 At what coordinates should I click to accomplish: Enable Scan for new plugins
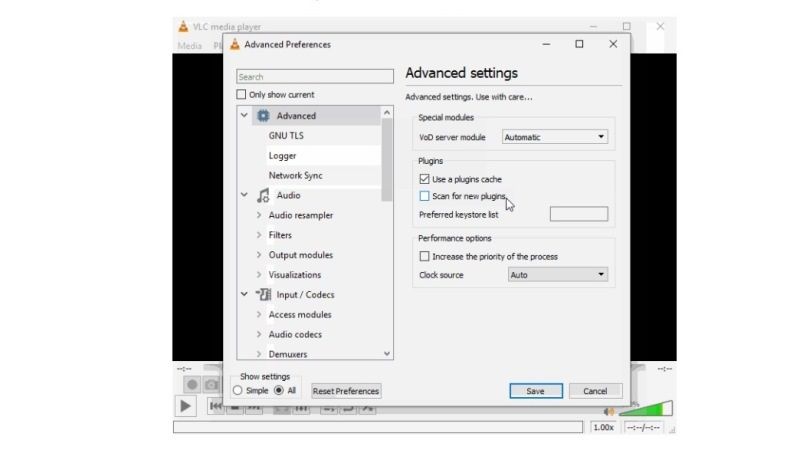coord(424,196)
